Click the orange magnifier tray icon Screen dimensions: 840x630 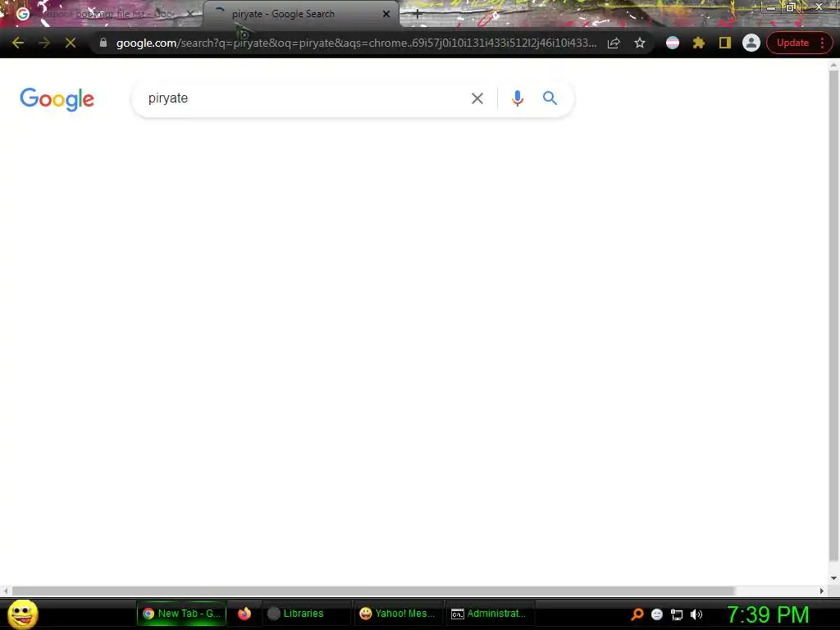(637, 614)
